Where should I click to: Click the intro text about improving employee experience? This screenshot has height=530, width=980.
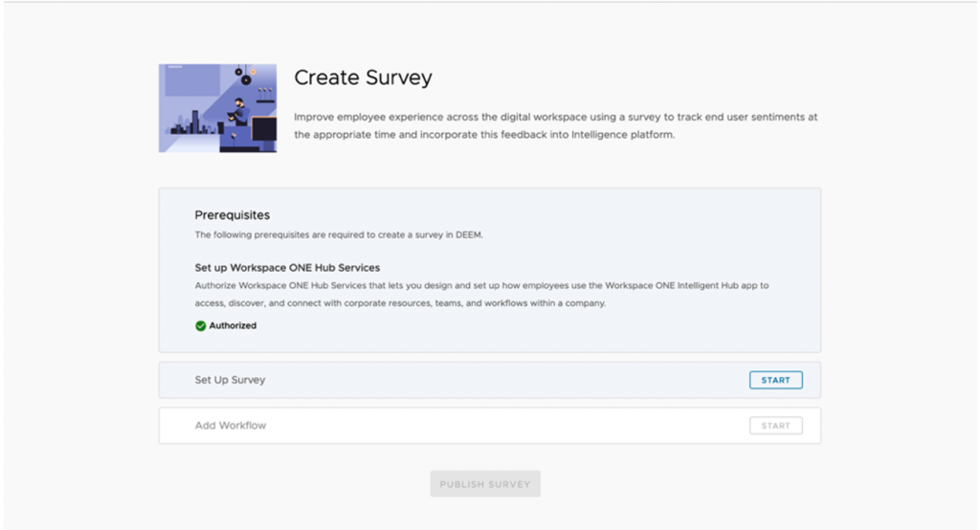click(x=555, y=125)
